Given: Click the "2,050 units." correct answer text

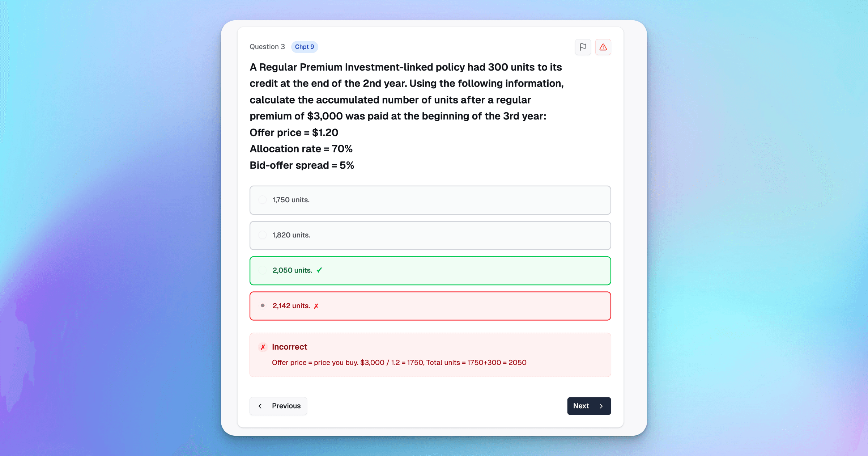Looking at the screenshot, I should click(x=292, y=270).
